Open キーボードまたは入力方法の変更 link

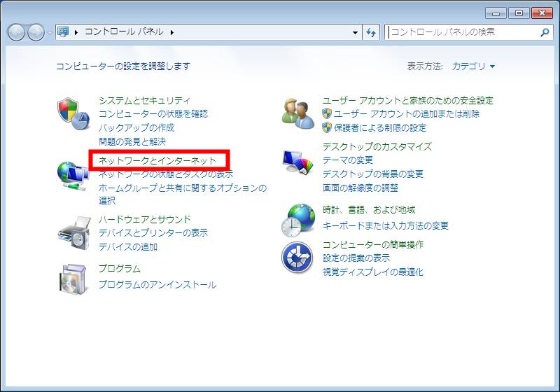click(386, 225)
